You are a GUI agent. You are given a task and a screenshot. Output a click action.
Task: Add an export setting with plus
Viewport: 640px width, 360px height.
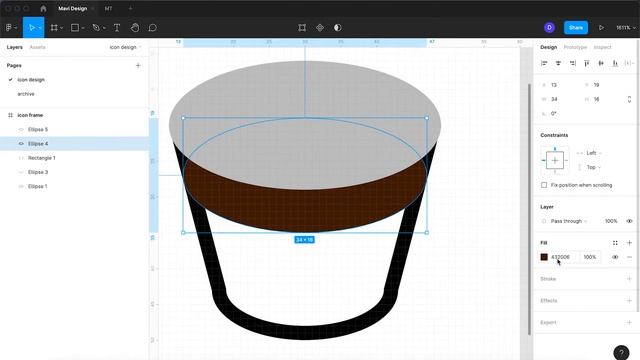pyautogui.click(x=629, y=322)
